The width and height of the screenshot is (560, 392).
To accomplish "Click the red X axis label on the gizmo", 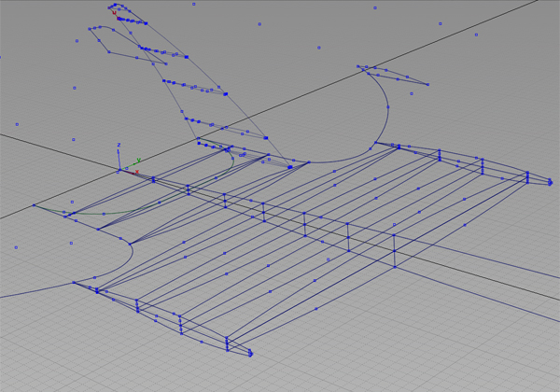I will coord(137,172).
